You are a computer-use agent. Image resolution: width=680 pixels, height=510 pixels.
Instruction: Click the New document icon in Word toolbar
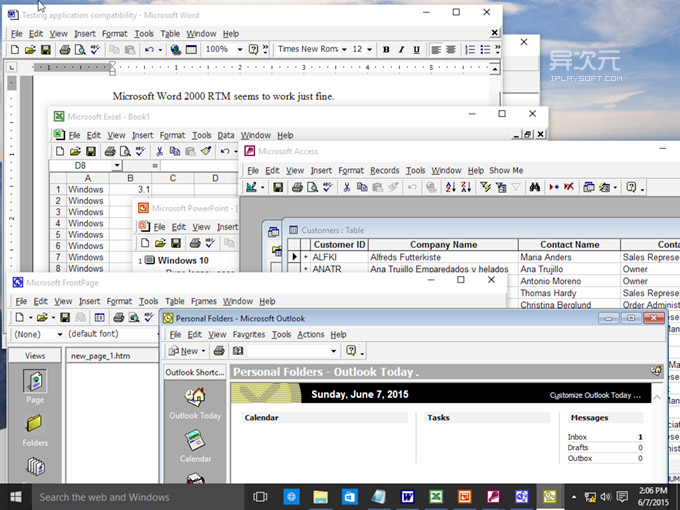click(x=15, y=49)
